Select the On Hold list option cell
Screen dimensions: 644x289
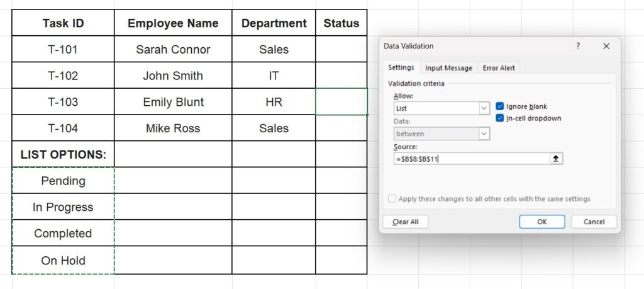point(64,260)
